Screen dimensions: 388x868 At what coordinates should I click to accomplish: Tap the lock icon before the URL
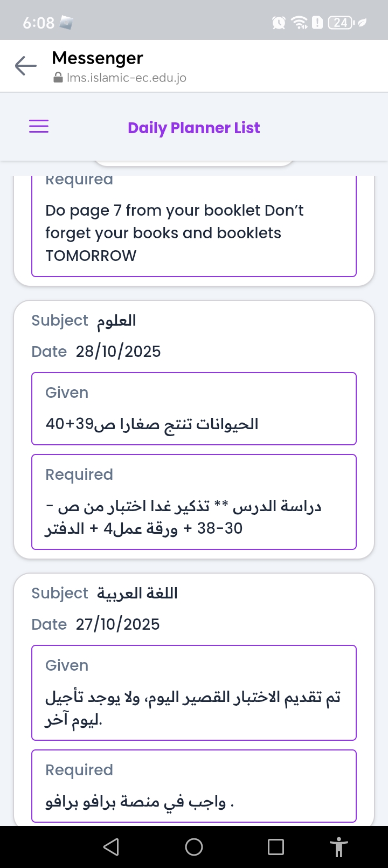pyautogui.click(x=58, y=78)
